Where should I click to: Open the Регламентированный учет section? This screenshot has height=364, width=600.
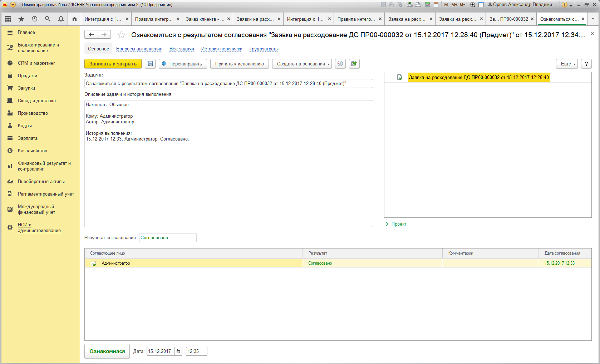(x=46, y=194)
